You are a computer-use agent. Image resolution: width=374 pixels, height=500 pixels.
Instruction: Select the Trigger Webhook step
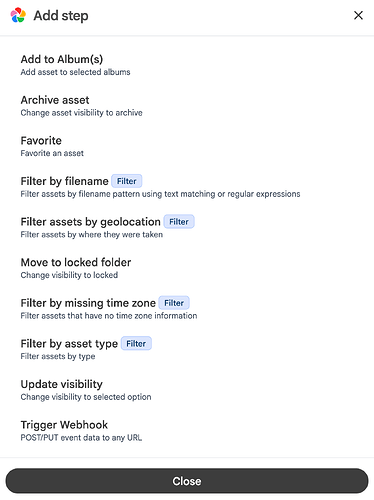point(187,431)
